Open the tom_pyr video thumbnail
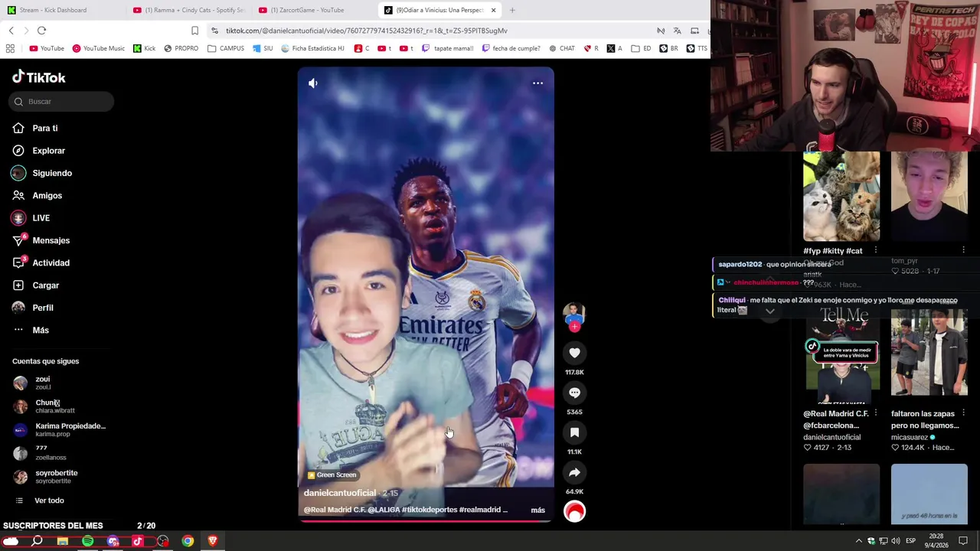The width and height of the screenshot is (980, 551). point(929,197)
